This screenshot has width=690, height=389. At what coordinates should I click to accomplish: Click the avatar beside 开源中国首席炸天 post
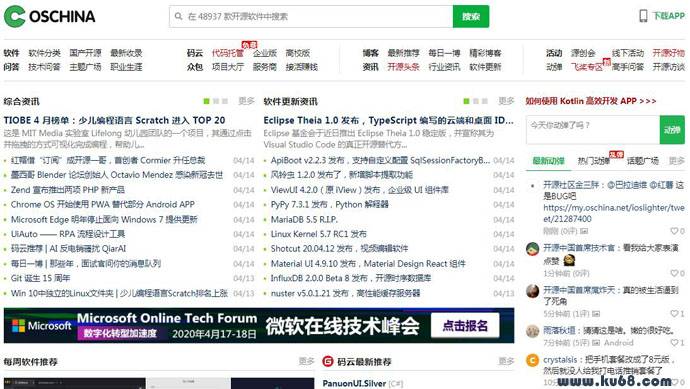click(x=532, y=291)
